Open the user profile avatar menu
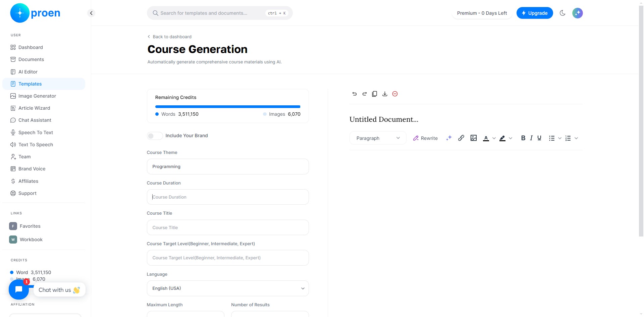This screenshot has height=317, width=644. [x=577, y=13]
